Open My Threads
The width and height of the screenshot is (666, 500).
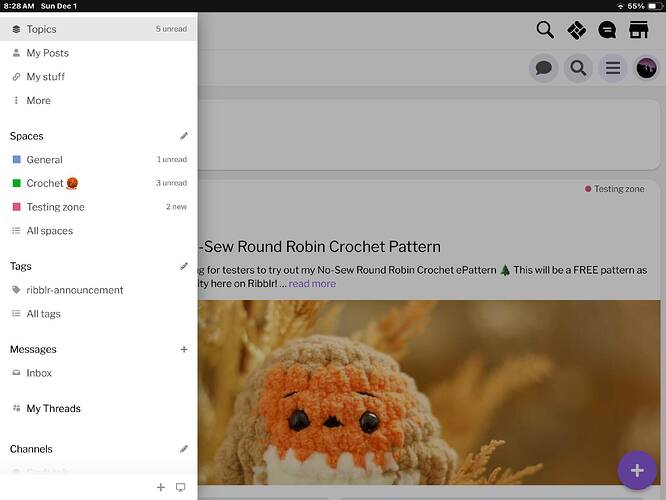[x=98, y=409]
